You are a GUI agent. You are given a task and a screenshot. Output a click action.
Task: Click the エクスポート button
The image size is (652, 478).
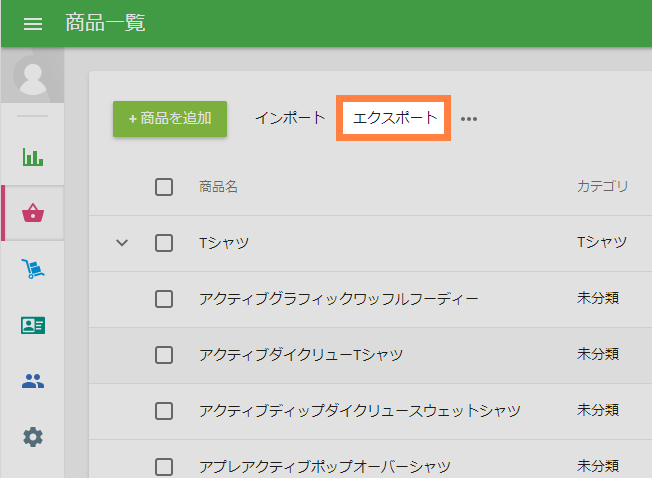[x=394, y=118]
